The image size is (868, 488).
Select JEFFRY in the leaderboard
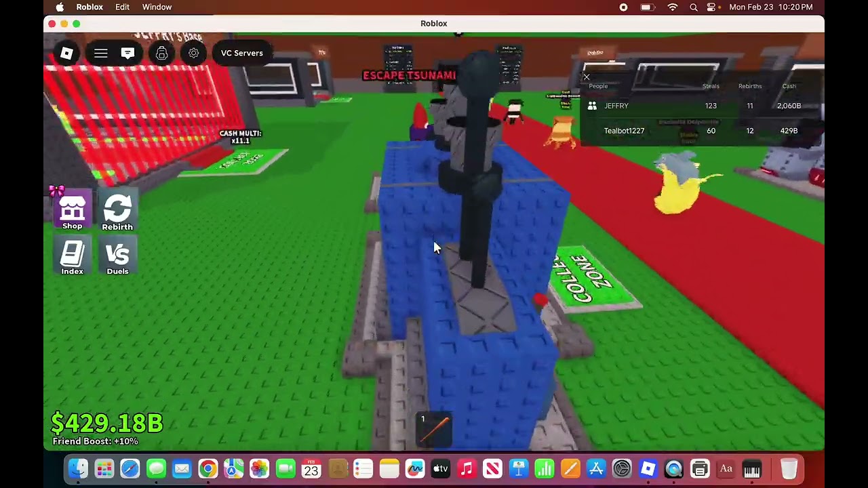tap(701, 106)
